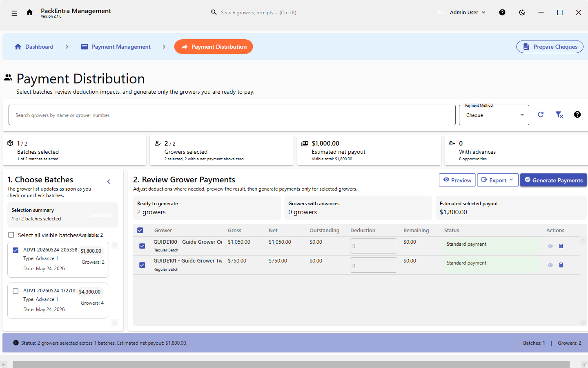Click Growers: 2 in status bar
Screen dimensions: 588x368
coord(570,343)
